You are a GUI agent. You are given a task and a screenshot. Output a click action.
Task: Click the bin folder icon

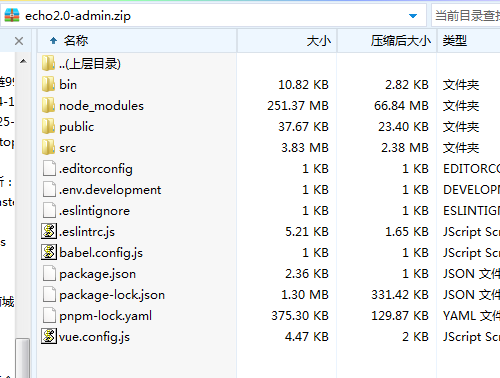coord(49,84)
